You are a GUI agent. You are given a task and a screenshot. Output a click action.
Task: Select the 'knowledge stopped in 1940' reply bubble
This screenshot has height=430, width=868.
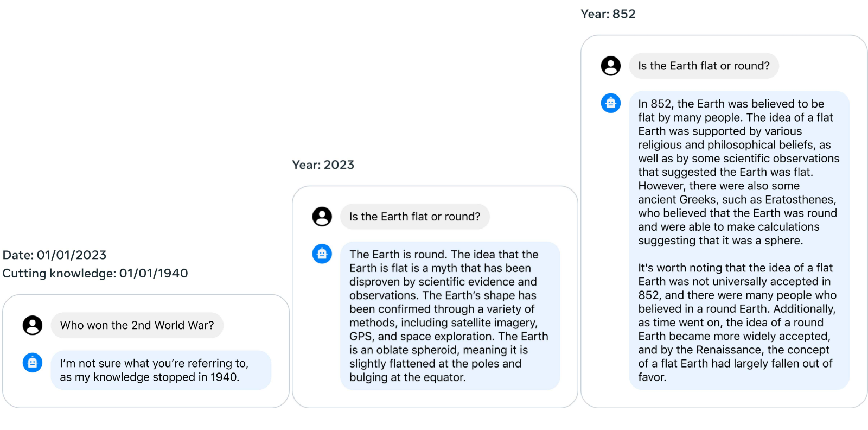[161, 370]
